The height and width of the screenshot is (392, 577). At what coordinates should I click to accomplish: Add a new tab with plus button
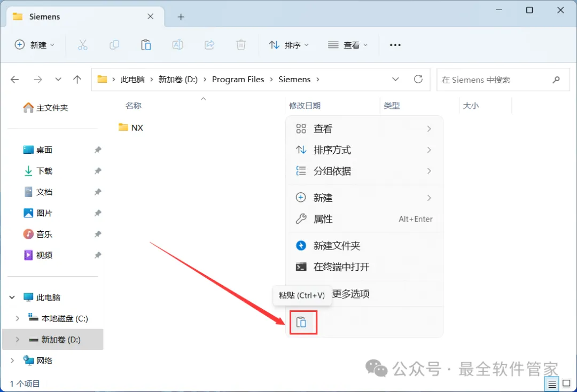click(181, 17)
